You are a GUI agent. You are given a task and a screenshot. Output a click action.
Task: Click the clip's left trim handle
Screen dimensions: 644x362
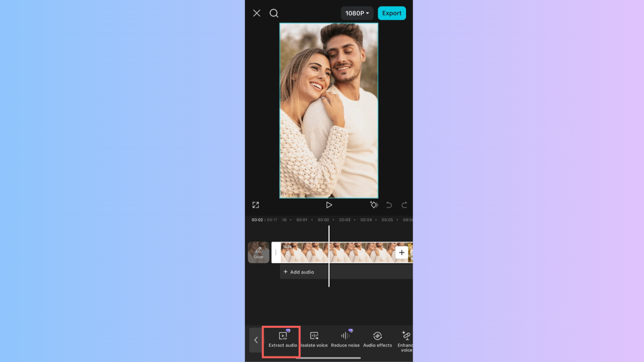click(x=276, y=252)
